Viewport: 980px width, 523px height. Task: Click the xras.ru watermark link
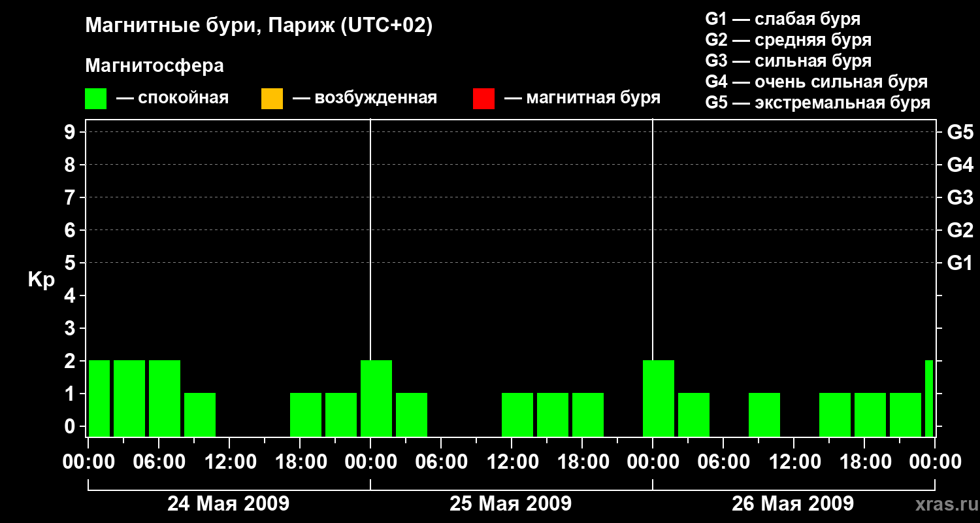click(945, 505)
